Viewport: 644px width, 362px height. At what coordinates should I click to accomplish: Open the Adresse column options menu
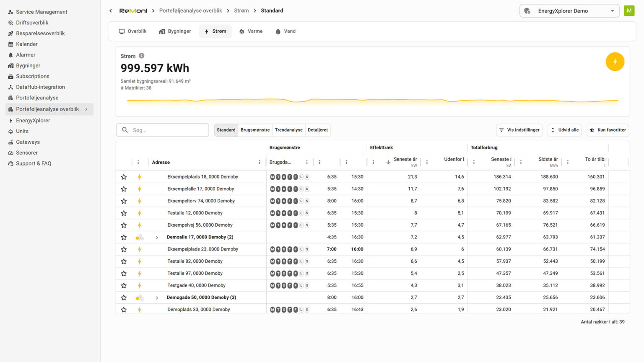pos(260,163)
